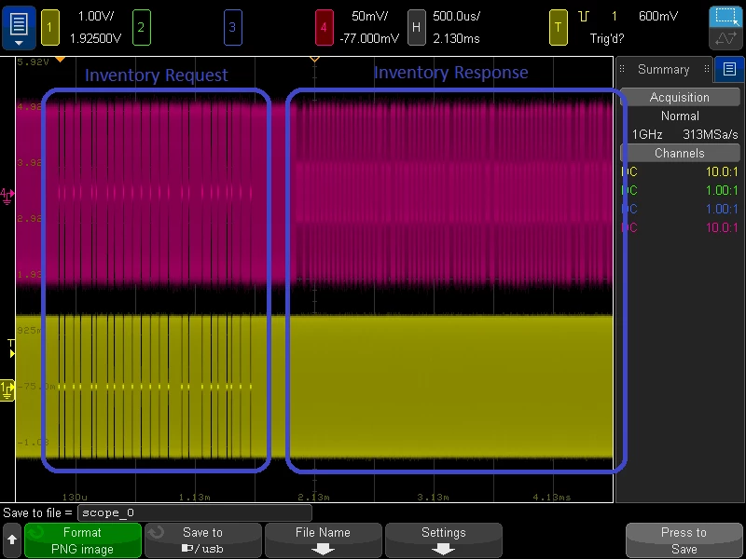Click the scope_0 file name field
This screenshot has height=560, width=746.
pyautogui.click(x=195, y=512)
